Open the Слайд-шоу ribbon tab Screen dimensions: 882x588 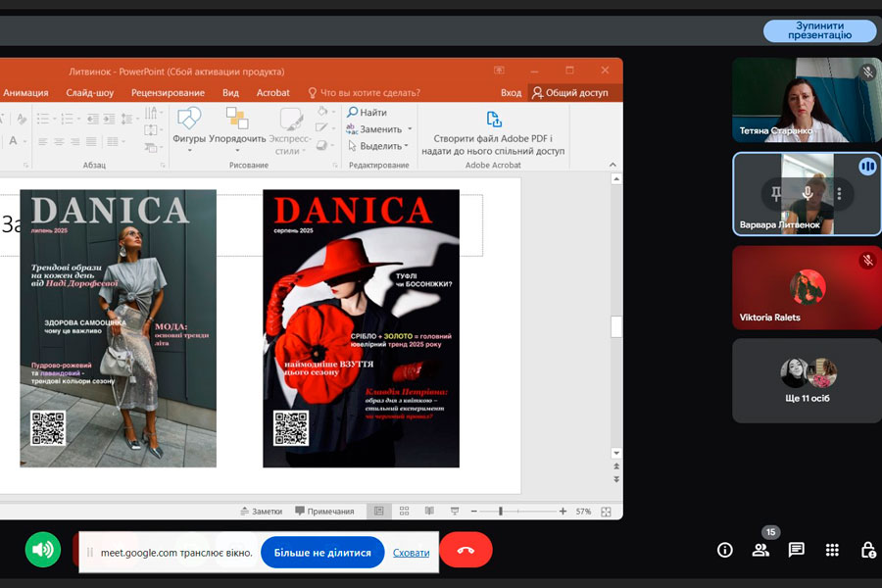(x=90, y=93)
